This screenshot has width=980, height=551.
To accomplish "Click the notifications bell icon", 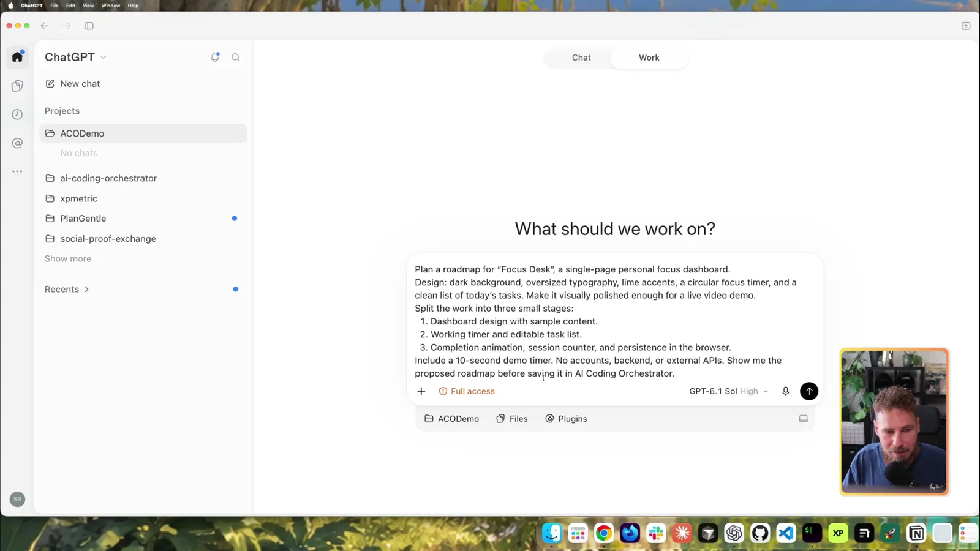I will [x=215, y=57].
